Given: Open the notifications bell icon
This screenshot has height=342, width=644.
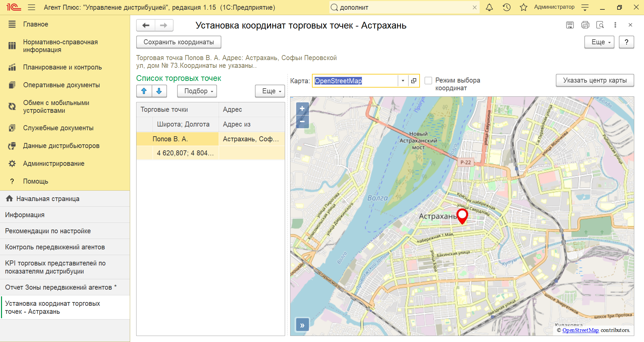Looking at the screenshot, I should (x=489, y=7).
